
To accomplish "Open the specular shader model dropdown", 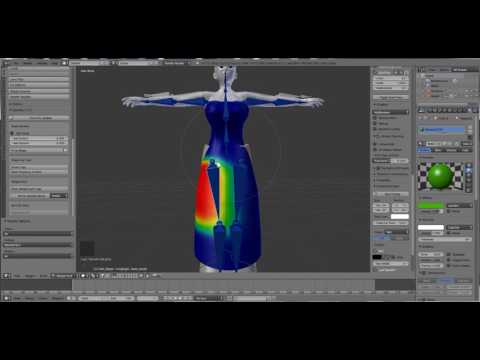I will click(x=459, y=227).
